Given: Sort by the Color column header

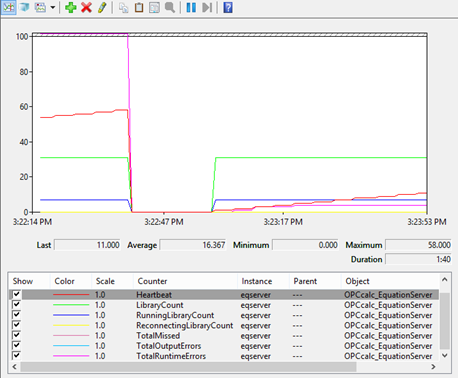Looking at the screenshot, I should 71,281.
